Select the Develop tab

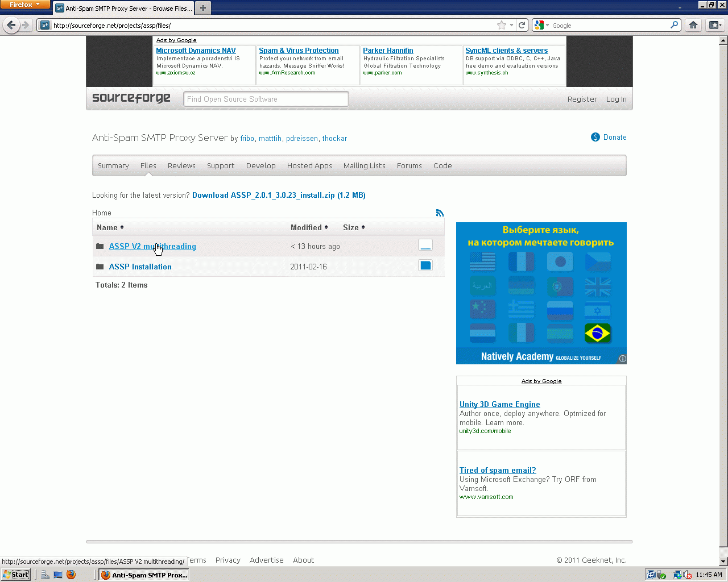tap(261, 165)
